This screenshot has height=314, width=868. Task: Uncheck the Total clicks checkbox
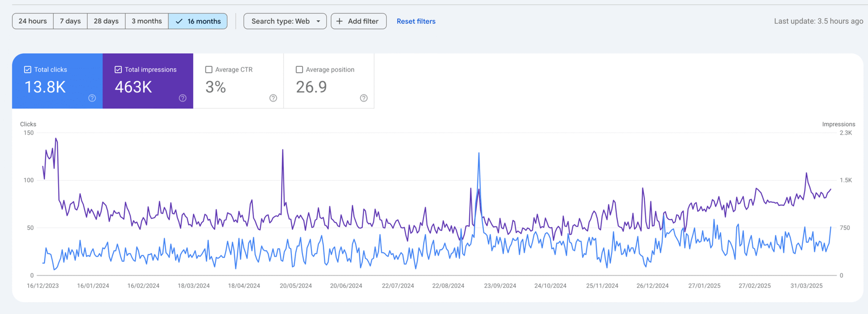point(28,70)
